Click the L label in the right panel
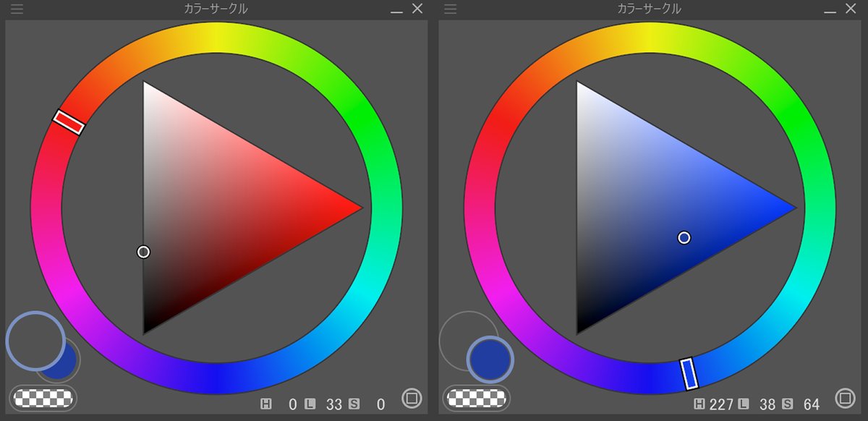 click(x=743, y=404)
